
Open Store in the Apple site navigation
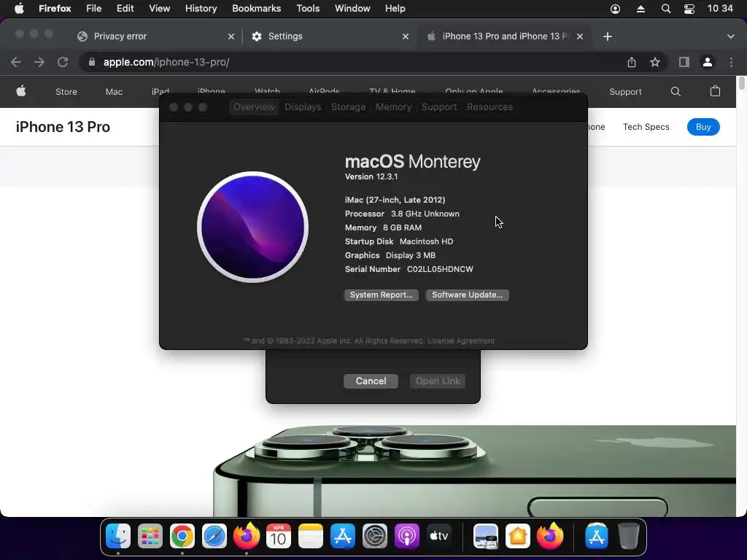(x=66, y=91)
